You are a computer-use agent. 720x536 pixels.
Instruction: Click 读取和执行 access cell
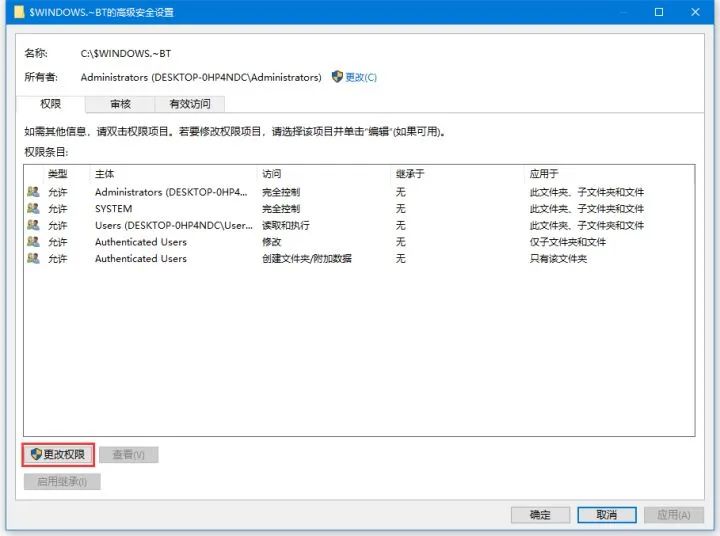click(286, 225)
